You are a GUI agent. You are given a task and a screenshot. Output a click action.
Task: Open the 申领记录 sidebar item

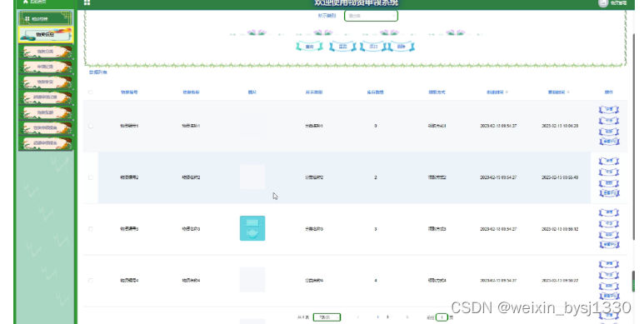46,67
